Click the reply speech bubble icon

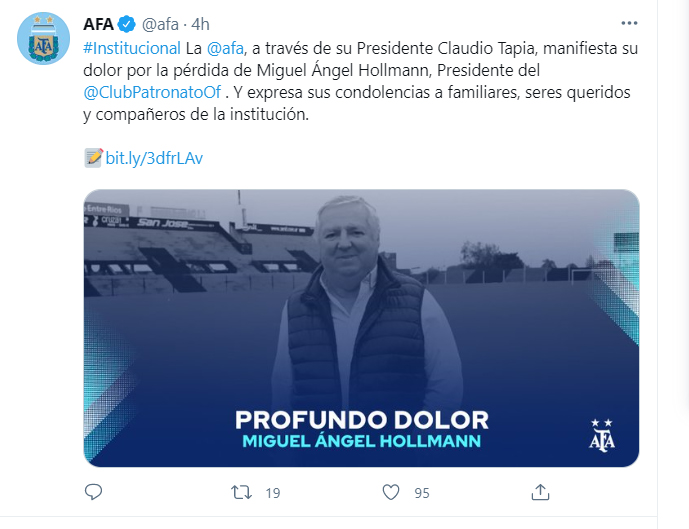click(x=93, y=492)
